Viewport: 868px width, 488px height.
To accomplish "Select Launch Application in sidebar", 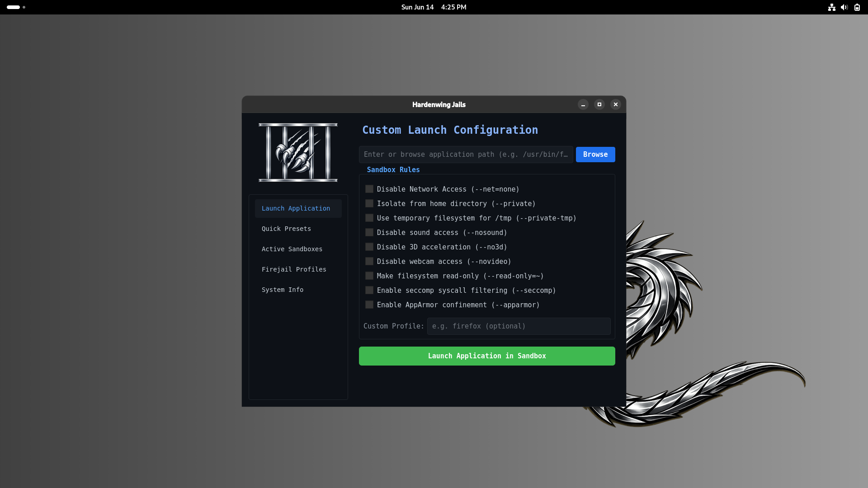I will click(x=298, y=208).
